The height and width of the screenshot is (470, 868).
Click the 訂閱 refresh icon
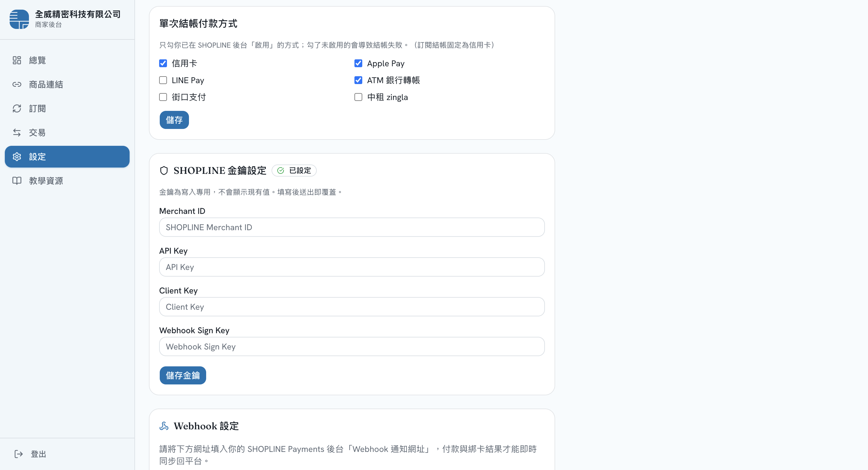click(x=17, y=108)
